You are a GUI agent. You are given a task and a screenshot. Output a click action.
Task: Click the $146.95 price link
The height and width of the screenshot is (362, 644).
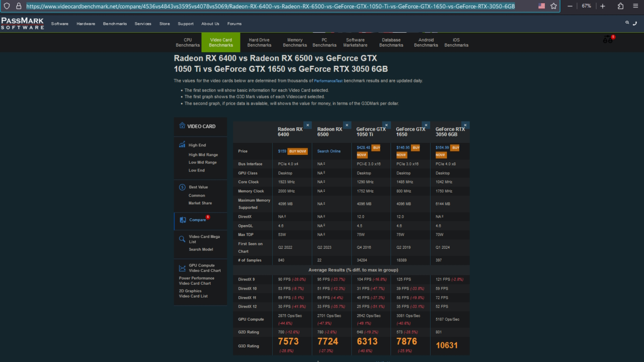pyautogui.click(x=403, y=148)
